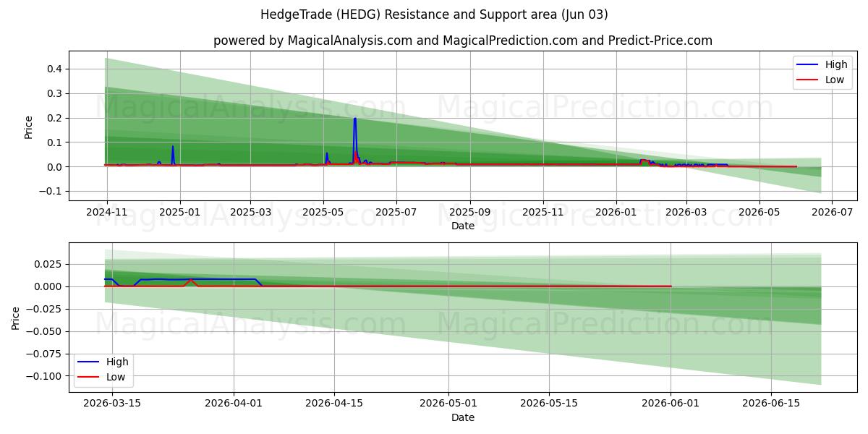Click the 2026-07 date tick label
Viewport: 868px width, 434px height.
pyautogui.click(x=831, y=213)
